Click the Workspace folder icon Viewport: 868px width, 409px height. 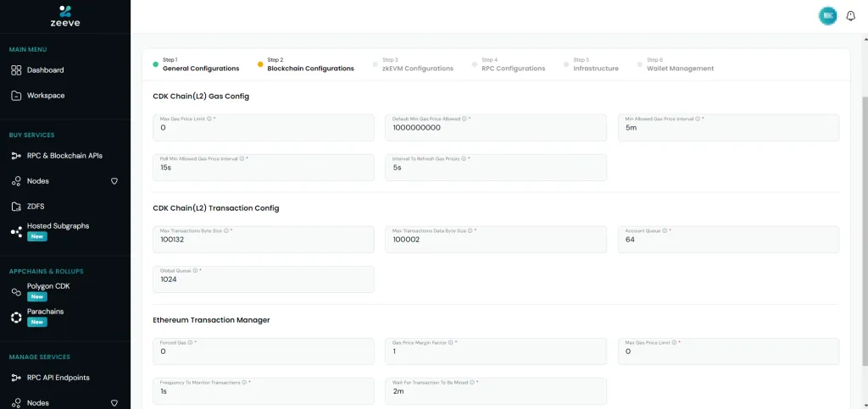(16, 96)
